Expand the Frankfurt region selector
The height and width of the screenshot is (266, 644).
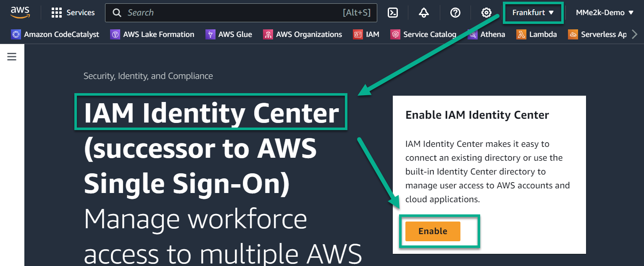533,13
